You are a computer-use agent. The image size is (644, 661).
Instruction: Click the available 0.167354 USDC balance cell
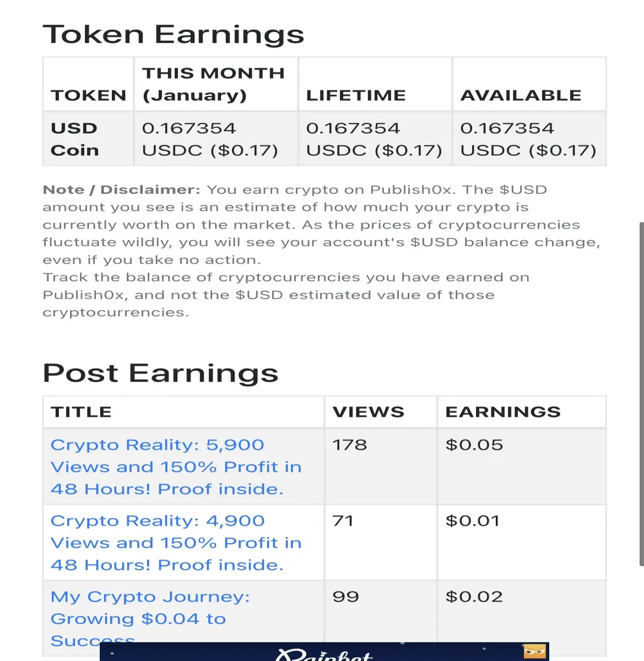(529, 139)
